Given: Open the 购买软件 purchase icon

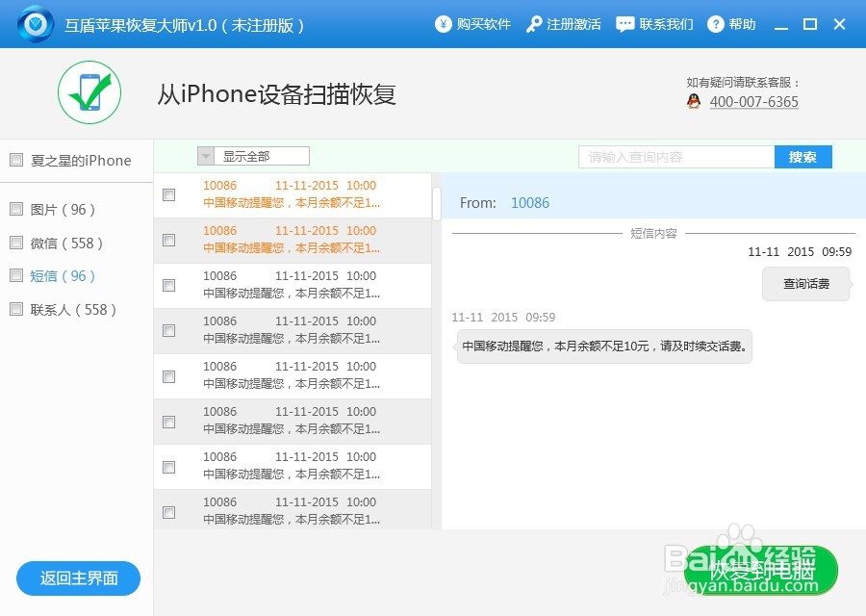Looking at the screenshot, I should pyautogui.click(x=443, y=24).
